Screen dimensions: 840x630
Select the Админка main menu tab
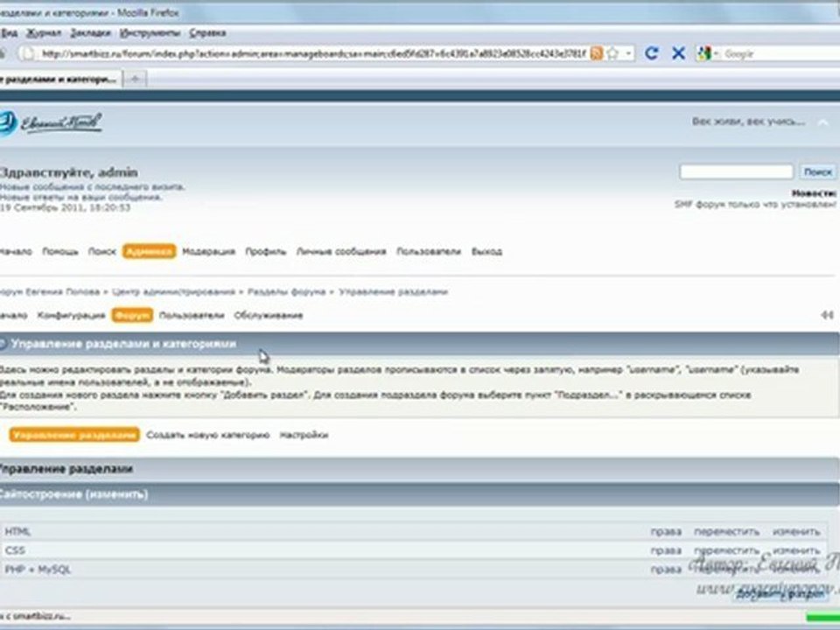(149, 251)
